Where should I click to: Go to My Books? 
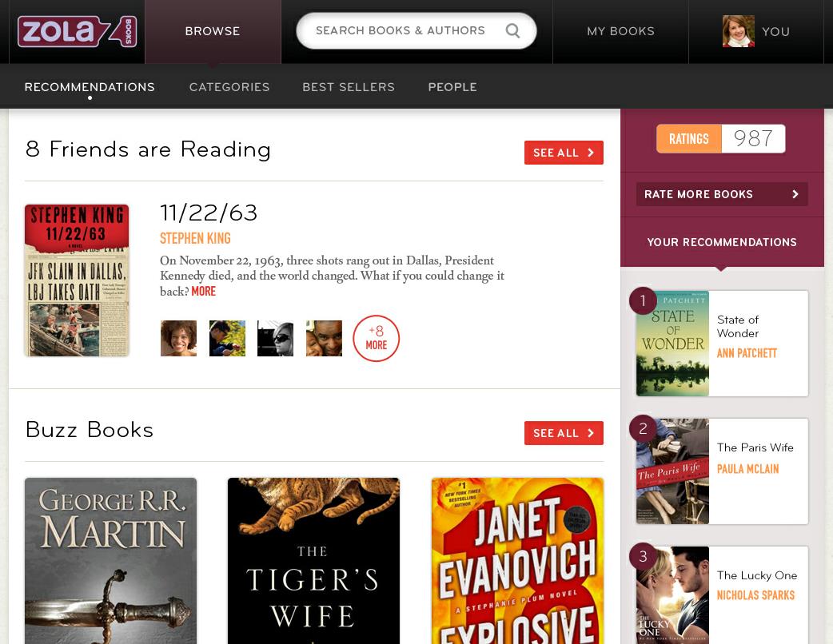point(620,31)
